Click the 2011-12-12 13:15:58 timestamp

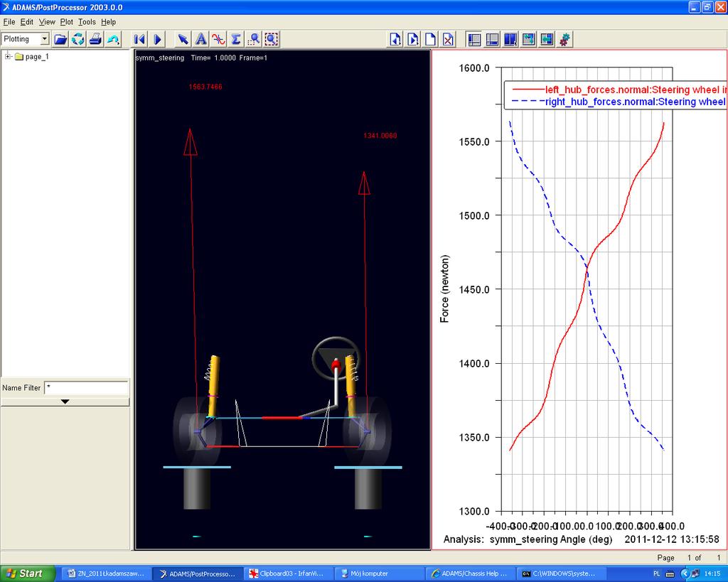click(672, 539)
